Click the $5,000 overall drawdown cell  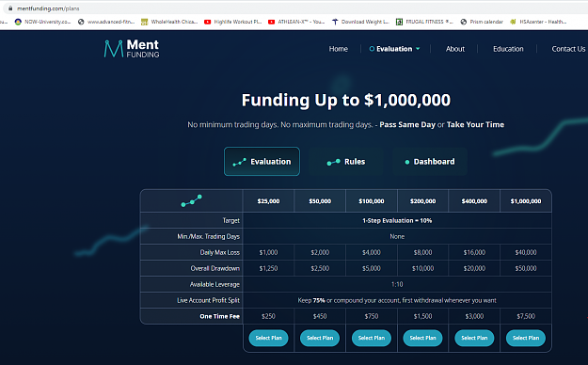[x=372, y=268]
